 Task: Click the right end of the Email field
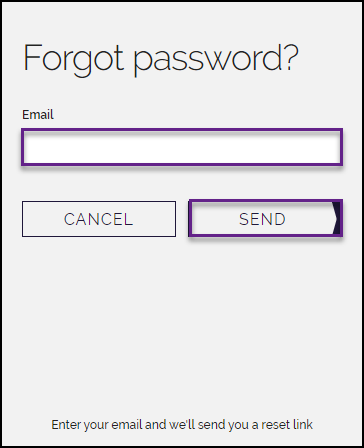[332, 147]
